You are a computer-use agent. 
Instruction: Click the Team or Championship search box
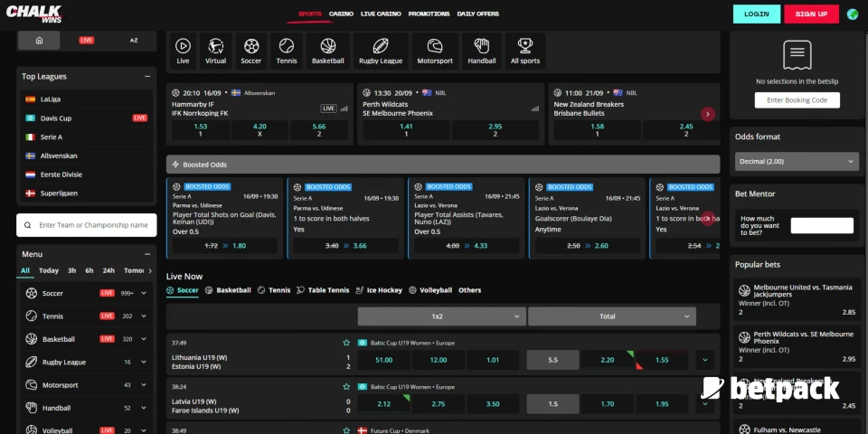pyautogui.click(x=87, y=225)
